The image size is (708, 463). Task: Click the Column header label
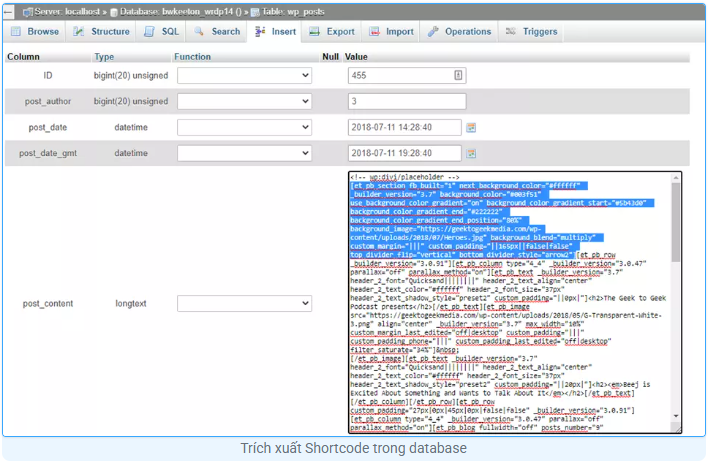pos(23,57)
